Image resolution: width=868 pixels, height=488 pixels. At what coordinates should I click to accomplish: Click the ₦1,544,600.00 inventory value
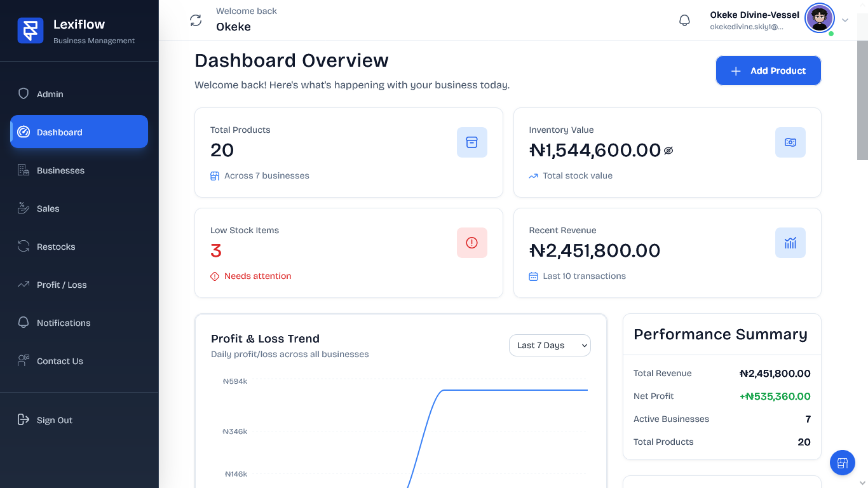[595, 150]
